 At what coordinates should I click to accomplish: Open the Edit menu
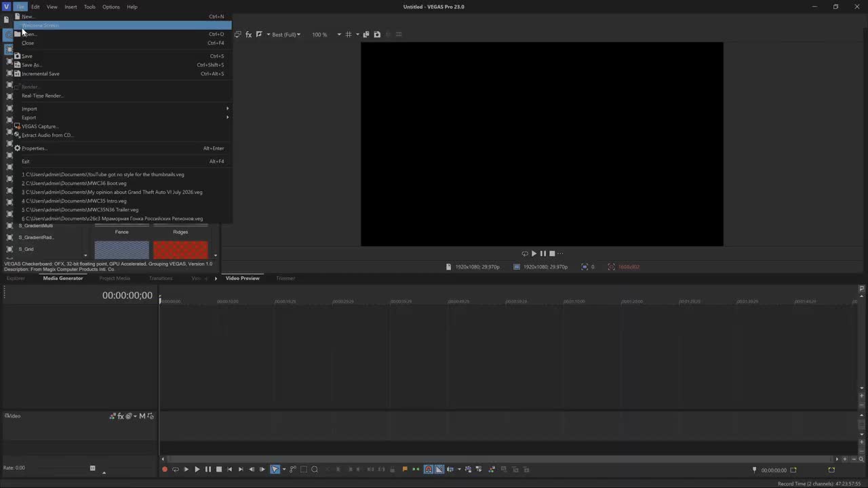coord(35,7)
